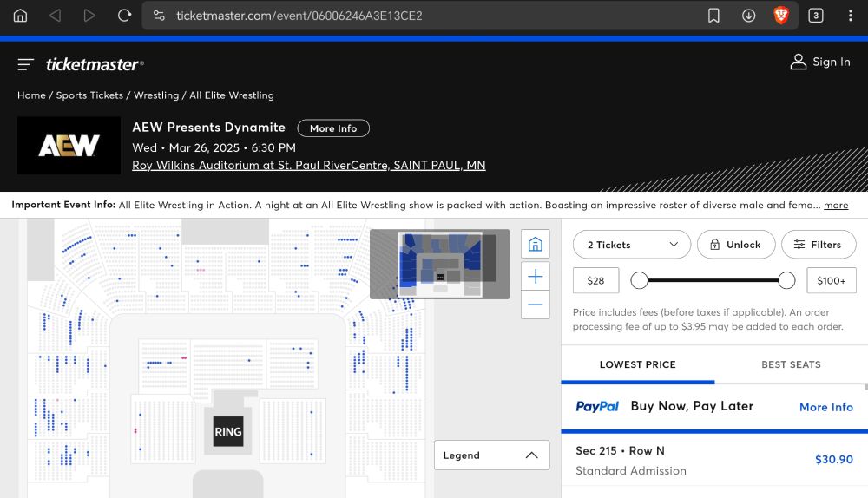This screenshot has width=868, height=498.
Task: Select the LOWEST PRICE tab
Action: (x=638, y=364)
